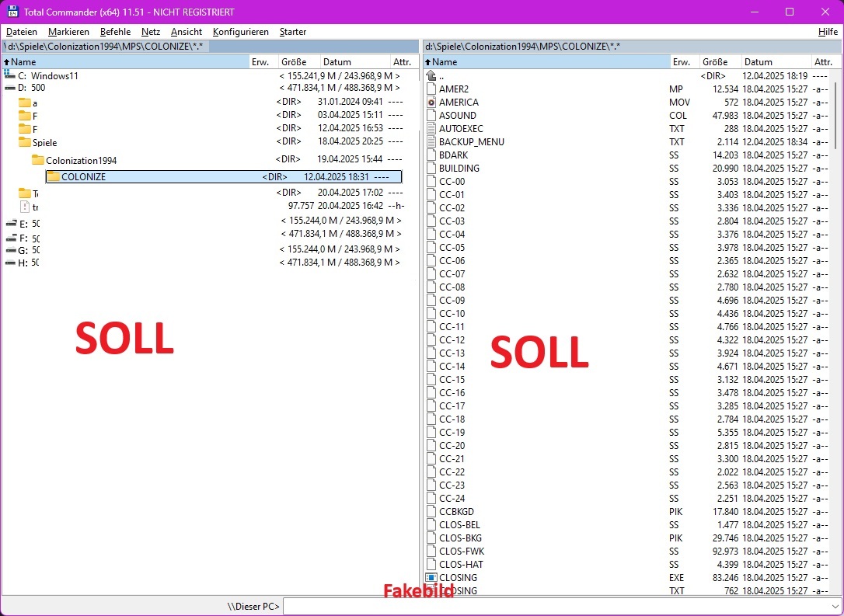Sort right panel by Datum column
Image resolution: width=844 pixels, height=616 pixels.
click(776, 62)
